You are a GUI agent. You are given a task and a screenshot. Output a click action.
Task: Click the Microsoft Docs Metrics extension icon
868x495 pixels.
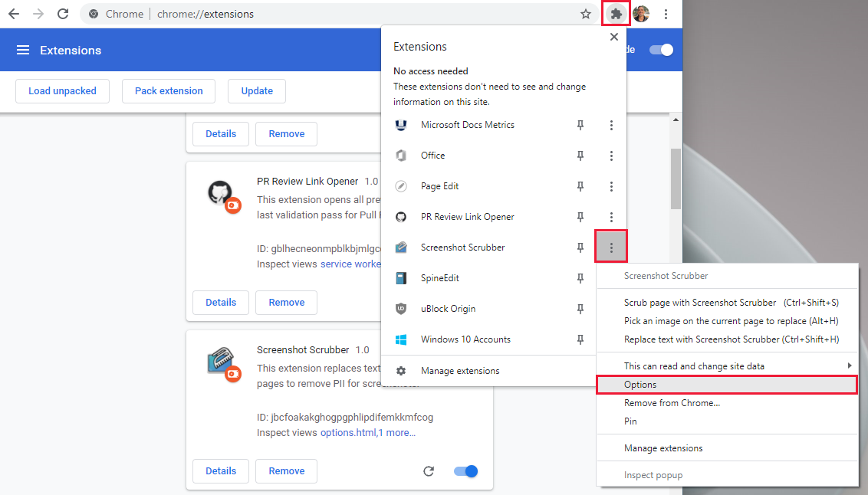[401, 125]
